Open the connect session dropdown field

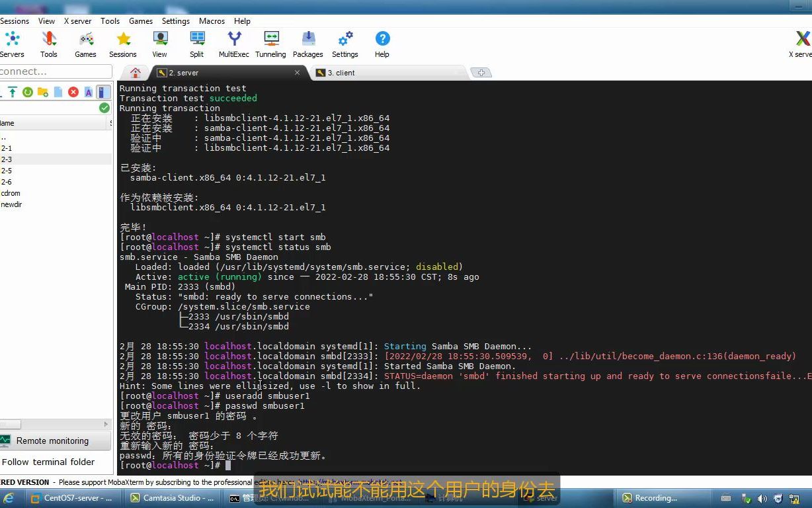click(56, 71)
